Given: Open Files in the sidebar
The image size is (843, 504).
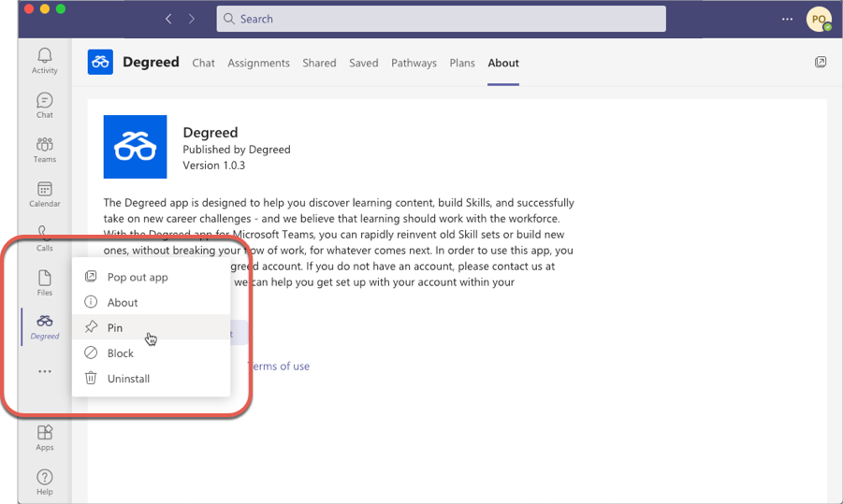Looking at the screenshot, I should click(x=45, y=282).
